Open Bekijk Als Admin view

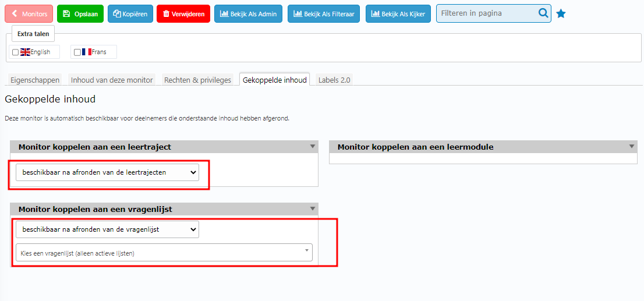[x=249, y=13]
